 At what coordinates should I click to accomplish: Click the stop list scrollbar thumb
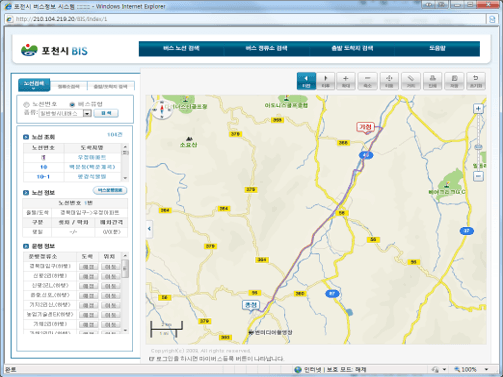tap(125, 269)
